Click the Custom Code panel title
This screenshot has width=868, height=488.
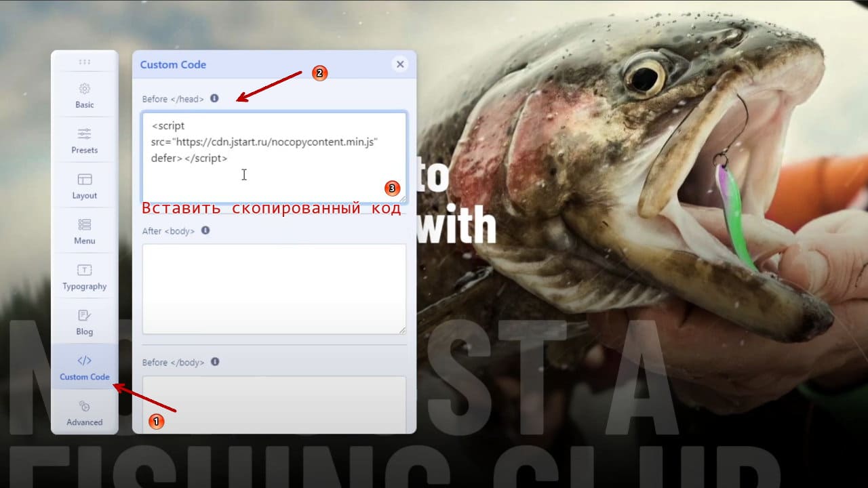tap(173, 64)
